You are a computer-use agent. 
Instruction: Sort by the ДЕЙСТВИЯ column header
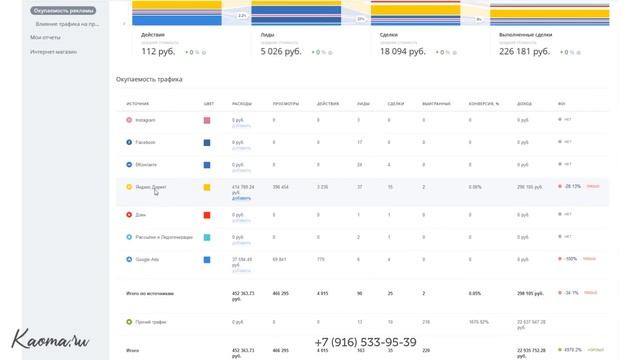point(328,104)
